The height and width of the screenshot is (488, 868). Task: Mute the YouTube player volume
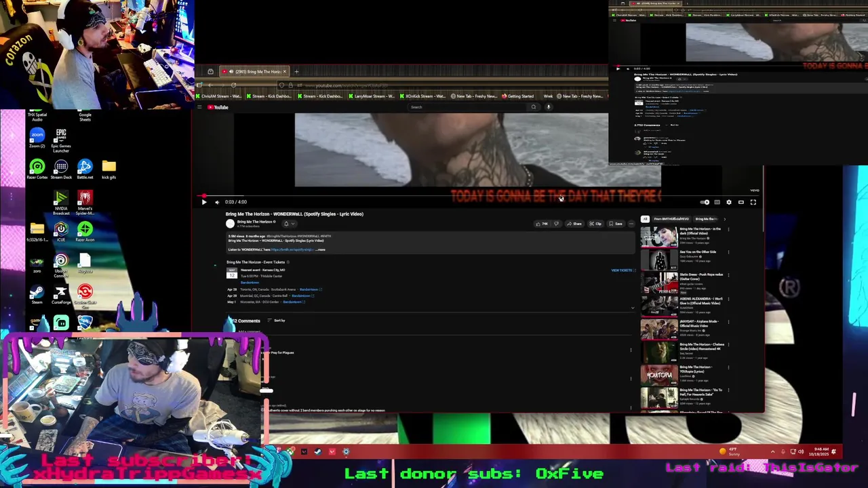coord(217,202)
